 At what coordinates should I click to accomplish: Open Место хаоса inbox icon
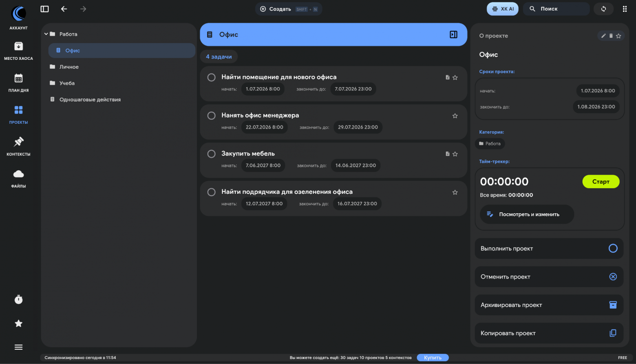point(18,46)
